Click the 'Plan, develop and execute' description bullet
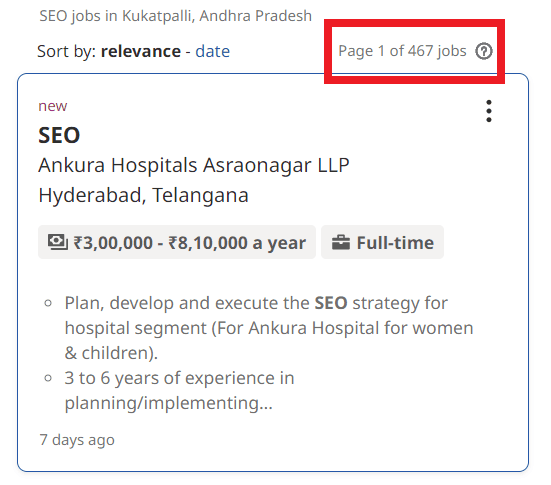Image resolution: width=551 pixels, height=485 pixels. tap(269, 328)
